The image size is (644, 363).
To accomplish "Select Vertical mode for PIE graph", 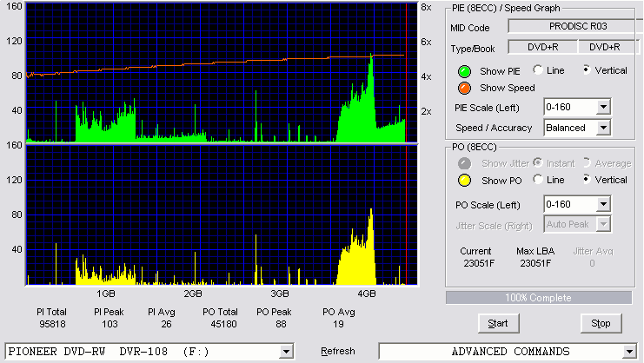I will pos(587,69).
